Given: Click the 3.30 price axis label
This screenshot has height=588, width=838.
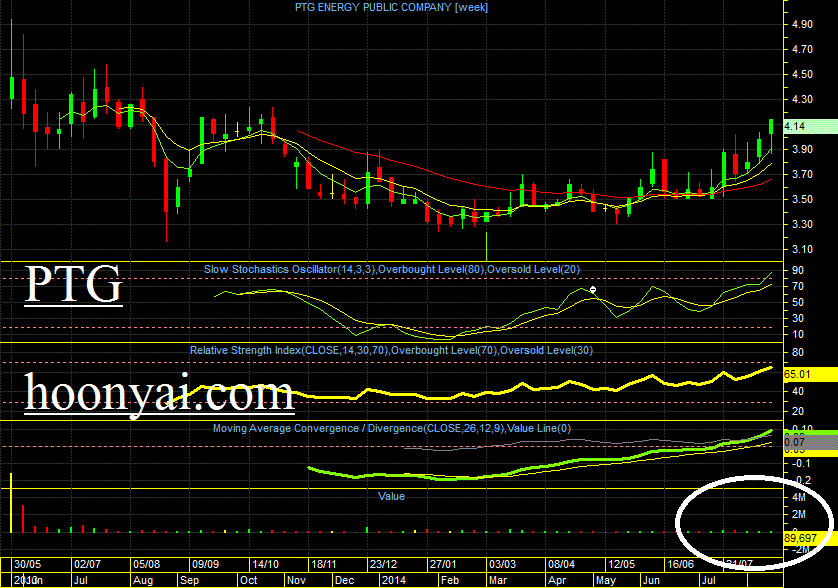Looking at the screenshot, I should (802, 225).
